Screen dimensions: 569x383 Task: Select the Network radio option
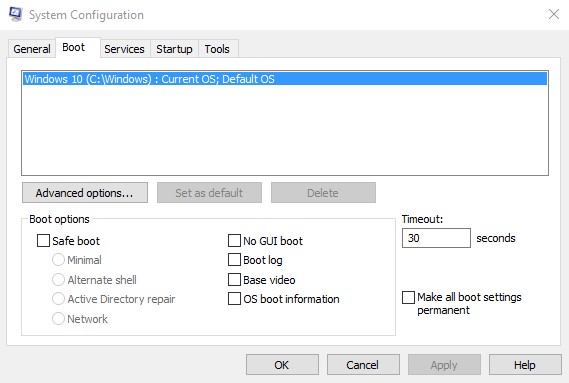(58, 318)
